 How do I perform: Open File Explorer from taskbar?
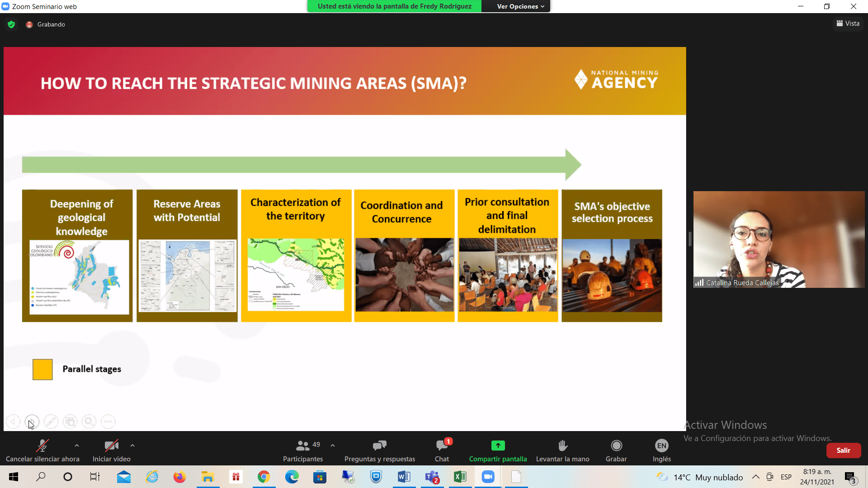(208, 477)
